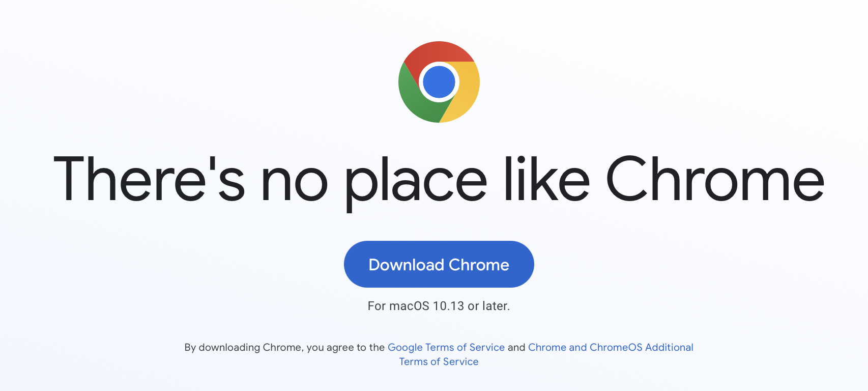Click the "For macOS 10.13 or later." text
The image size is (868, 391).
(x=439, y=306)
